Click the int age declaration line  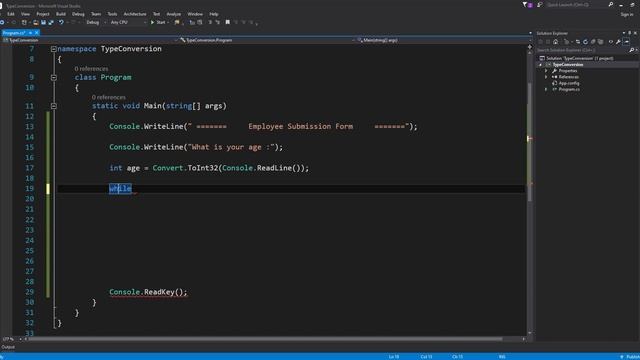coord(209,168)
